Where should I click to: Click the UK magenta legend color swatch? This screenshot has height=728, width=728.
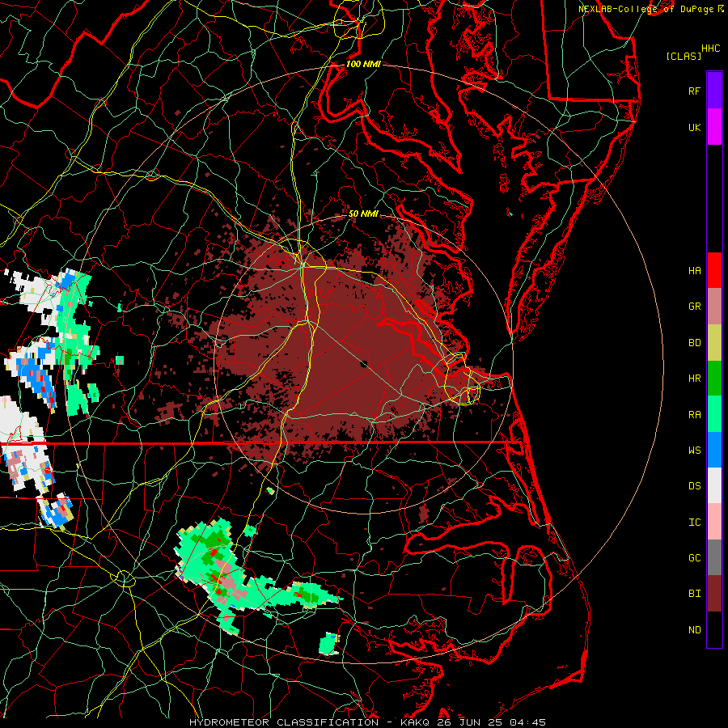pyautogui.click(x=714, y=127)
